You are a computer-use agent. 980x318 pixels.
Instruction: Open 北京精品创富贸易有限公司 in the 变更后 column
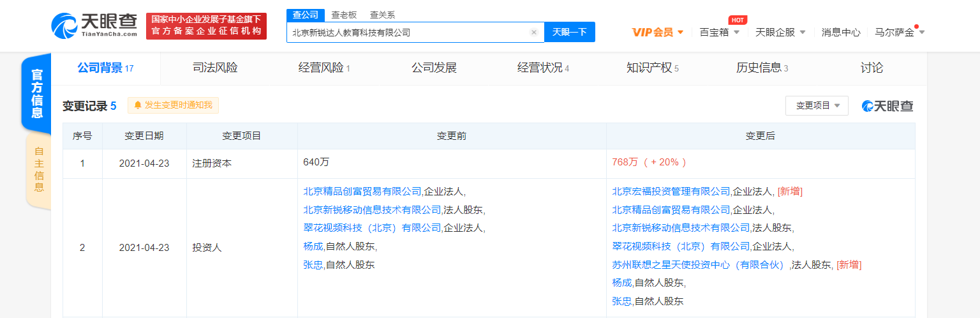671,209
